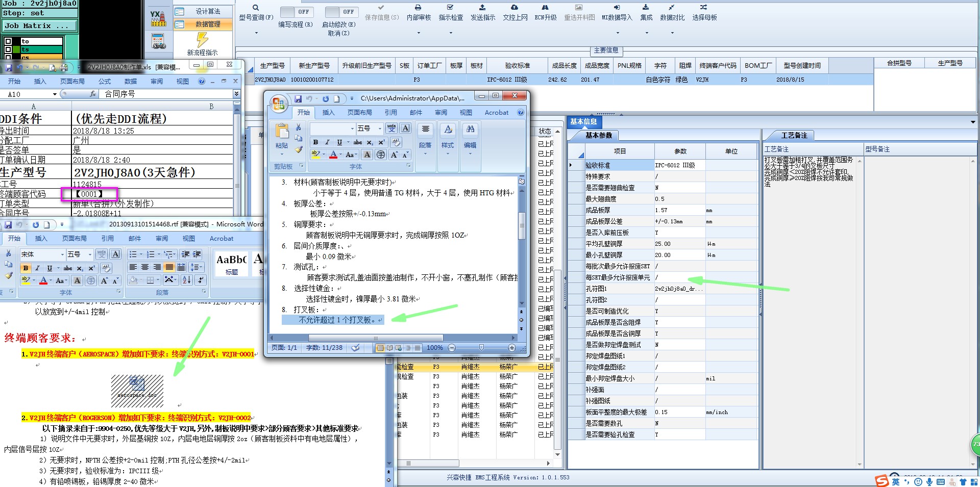Switch to 工艺备注 tab
Viewport: 980px width, 487px height.
[x=794, y=135]
